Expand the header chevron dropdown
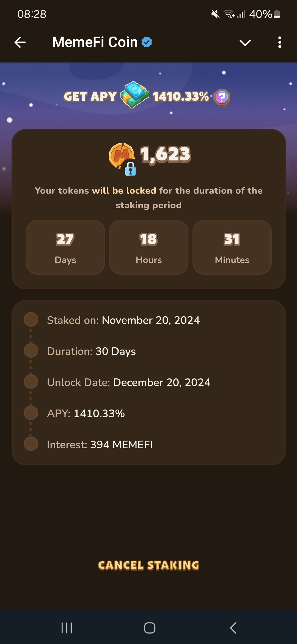This screenshot has height=644, width=297. coord(245,43)
